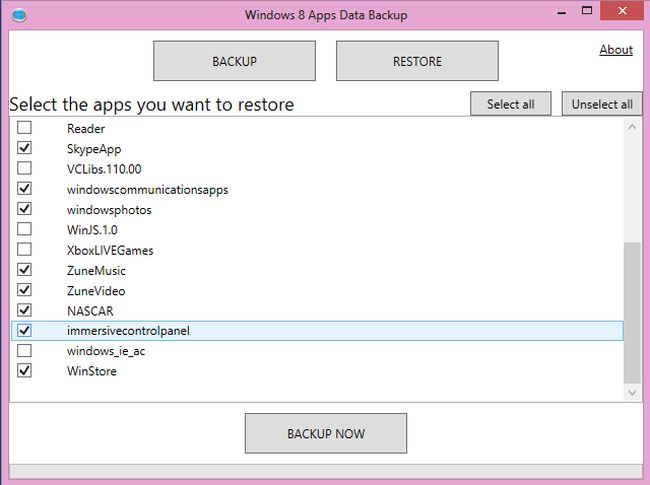
Task: Uncheck the WinStore checkbox
Action: coord(24,371)
